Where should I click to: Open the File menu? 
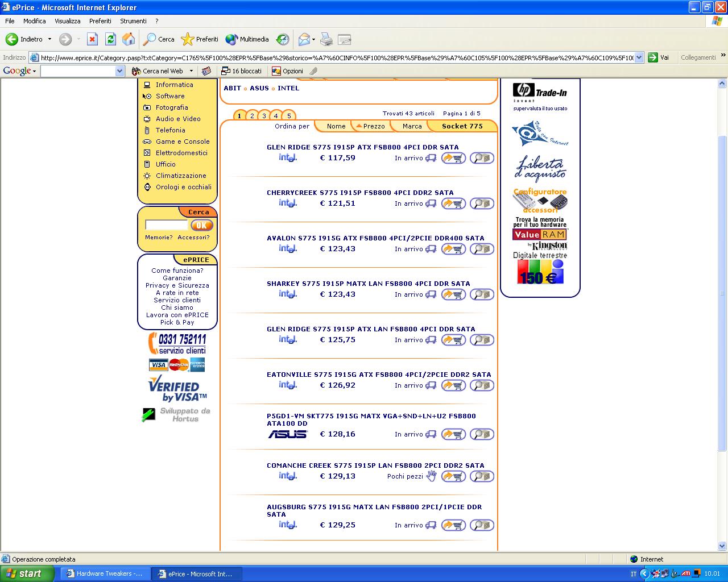coord(10,21)
